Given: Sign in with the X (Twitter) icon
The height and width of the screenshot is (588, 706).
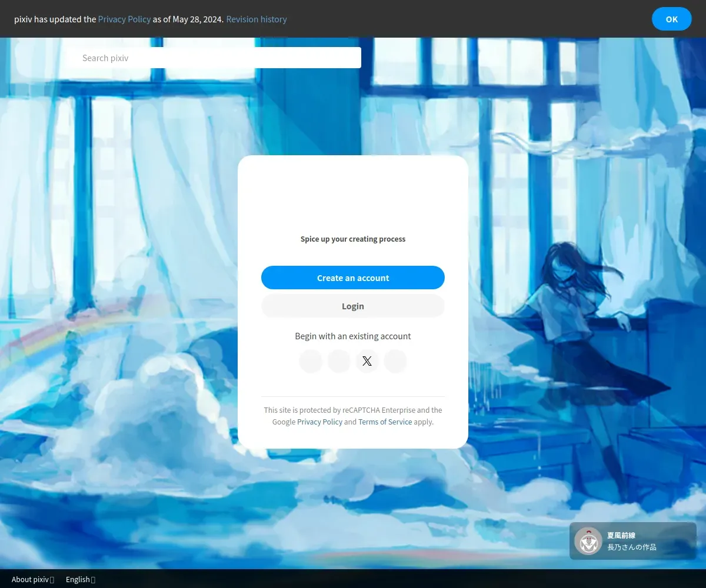Looking at the screenshot, I should tap(367, 361).
